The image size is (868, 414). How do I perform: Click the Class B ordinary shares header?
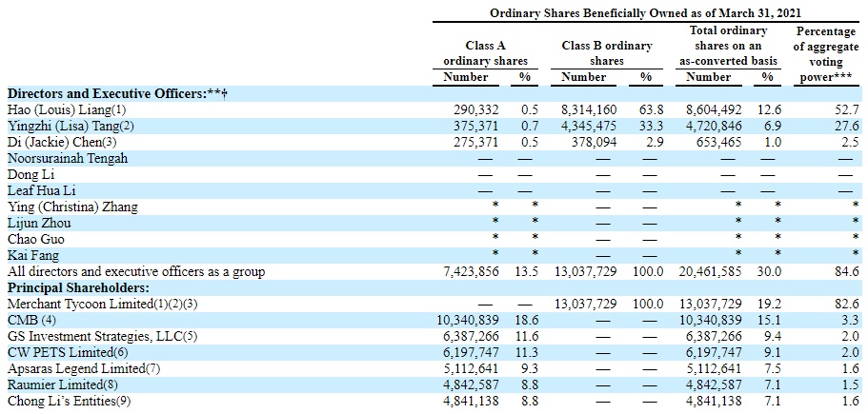pos(607,52)
